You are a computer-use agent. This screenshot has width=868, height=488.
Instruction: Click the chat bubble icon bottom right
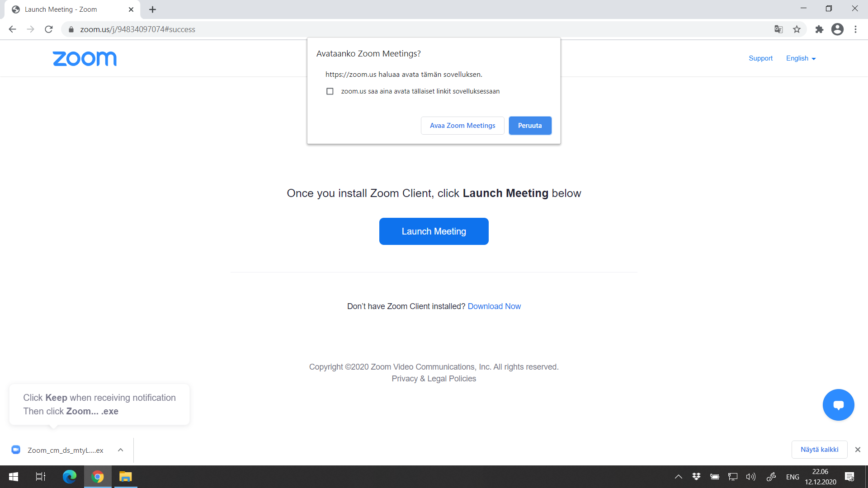[838, 404]
